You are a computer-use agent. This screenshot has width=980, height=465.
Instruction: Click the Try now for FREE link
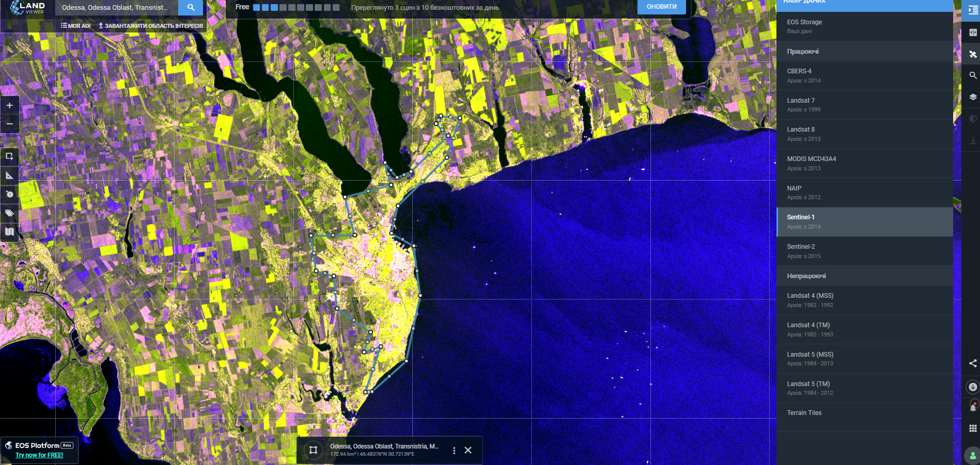point(39,455)
